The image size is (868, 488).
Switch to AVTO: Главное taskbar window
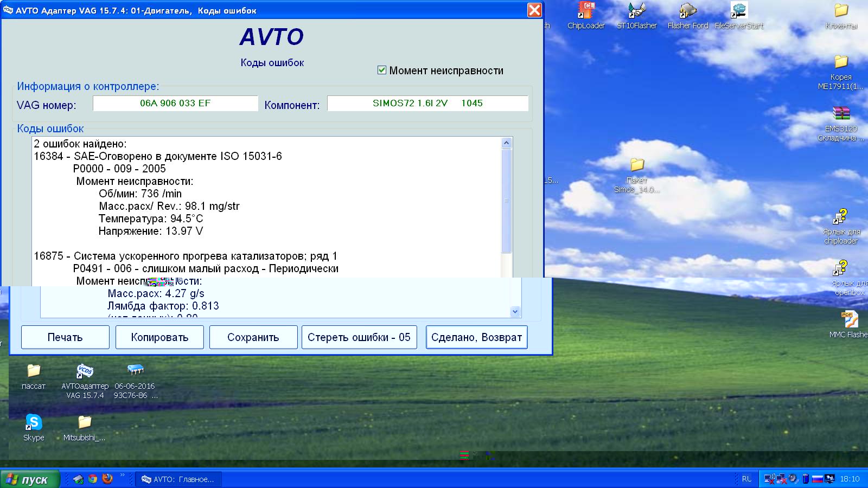point(178,479)
